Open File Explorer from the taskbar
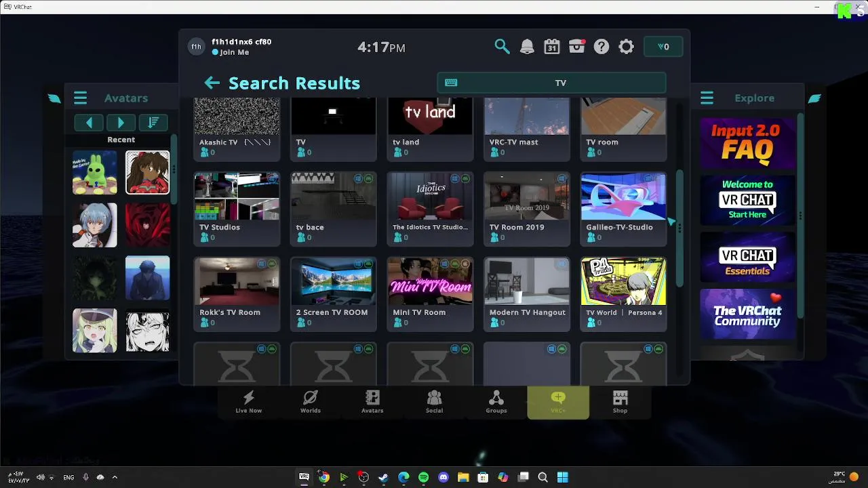 463,477
